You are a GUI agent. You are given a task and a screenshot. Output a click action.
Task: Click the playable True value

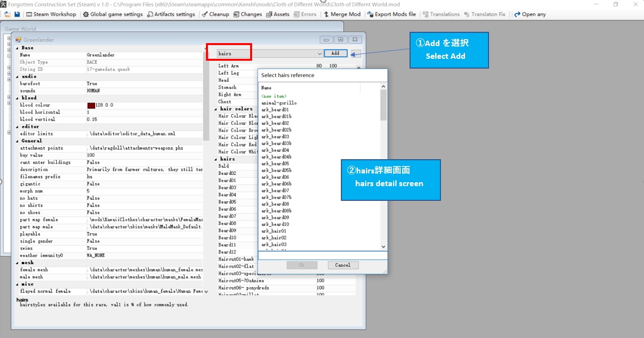click(92, 234)
